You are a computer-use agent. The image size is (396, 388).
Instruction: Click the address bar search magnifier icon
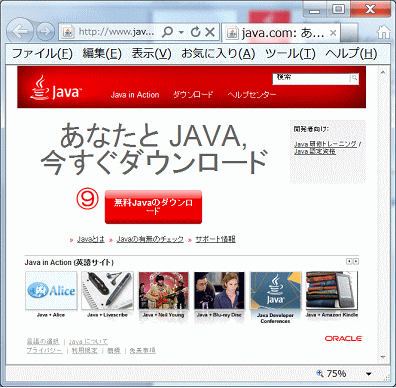(x=167, y=32)
